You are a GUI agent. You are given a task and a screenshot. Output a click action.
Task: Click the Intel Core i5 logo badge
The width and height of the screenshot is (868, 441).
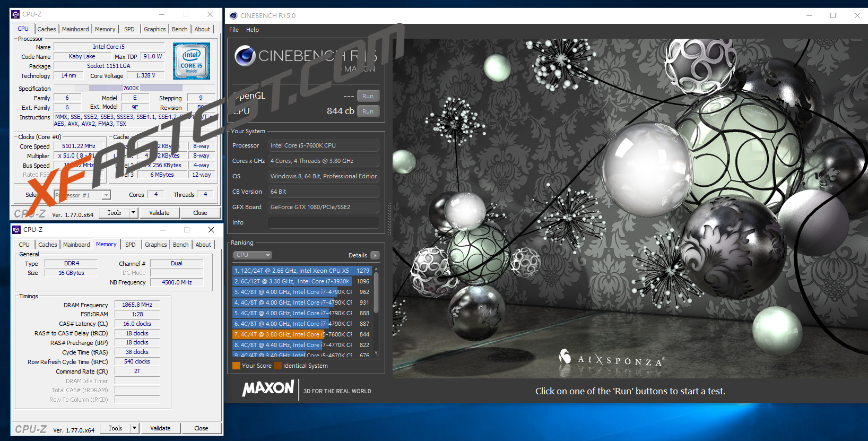(192, 61)
